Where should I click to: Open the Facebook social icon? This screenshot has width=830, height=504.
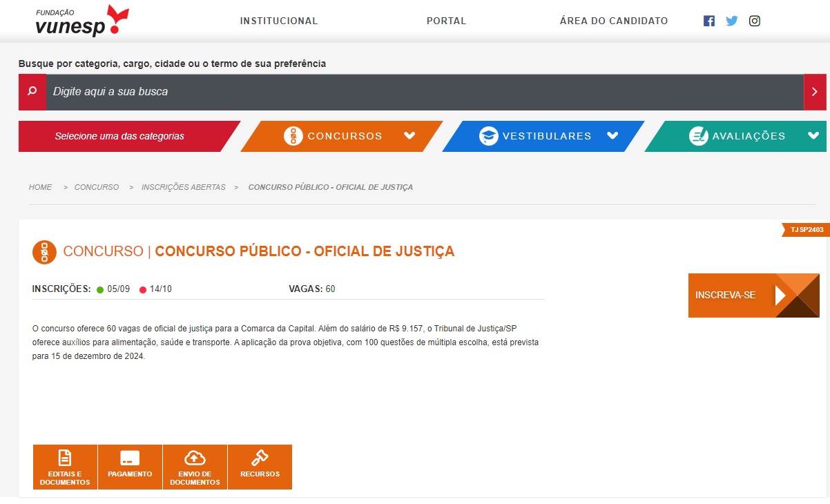[708, 21]
